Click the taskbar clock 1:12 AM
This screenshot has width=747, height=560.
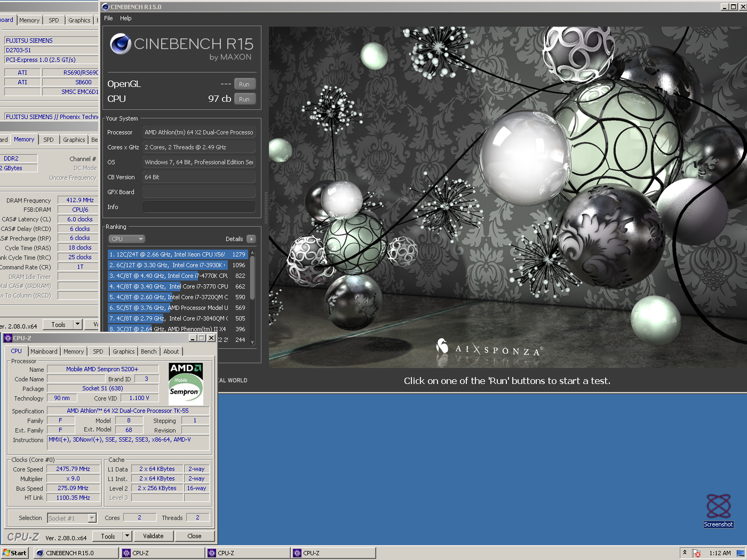(x=720, y=553)
